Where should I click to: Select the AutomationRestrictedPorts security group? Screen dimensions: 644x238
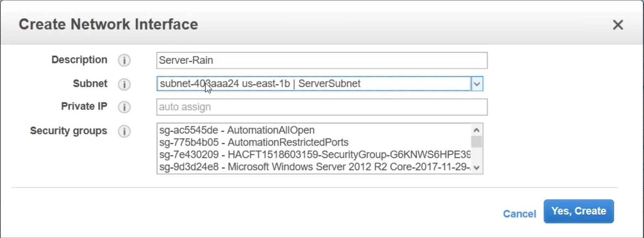click(253, 142)
